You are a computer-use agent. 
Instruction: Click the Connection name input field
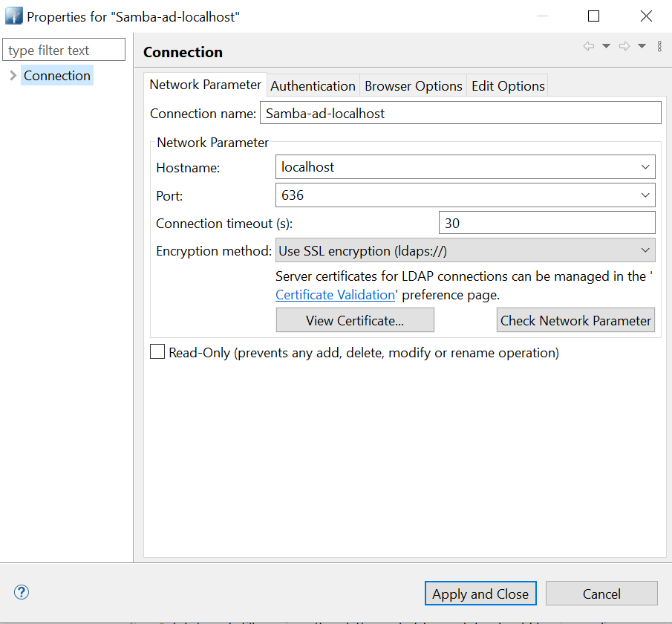460,113
